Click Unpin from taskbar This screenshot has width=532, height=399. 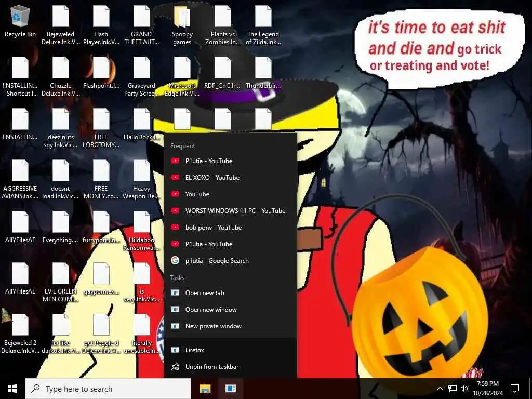[230, 366]
